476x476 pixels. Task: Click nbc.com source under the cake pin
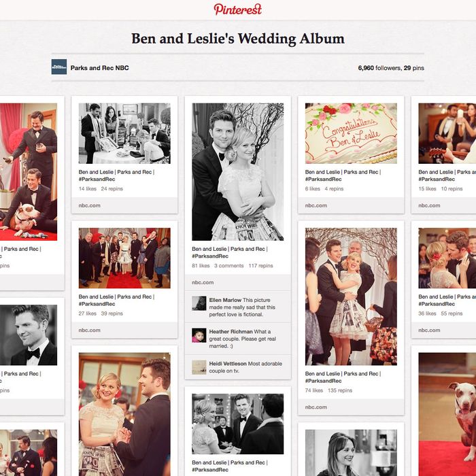tap(316, 205)
